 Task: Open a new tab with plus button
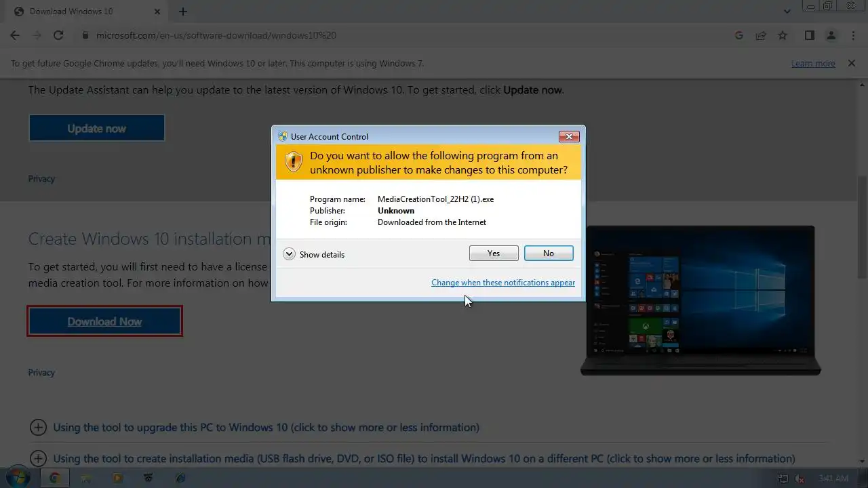tap(183, 12)
